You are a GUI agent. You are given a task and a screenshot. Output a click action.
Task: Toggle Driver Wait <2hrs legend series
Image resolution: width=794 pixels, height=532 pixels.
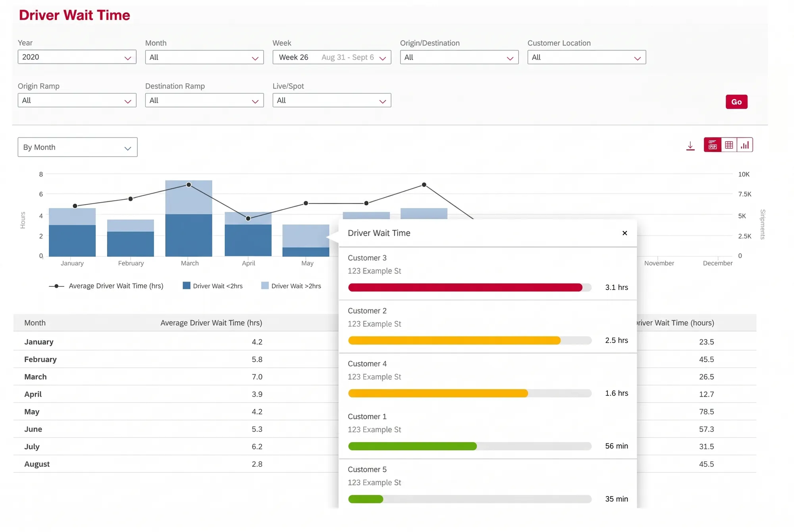pos(212,286)
